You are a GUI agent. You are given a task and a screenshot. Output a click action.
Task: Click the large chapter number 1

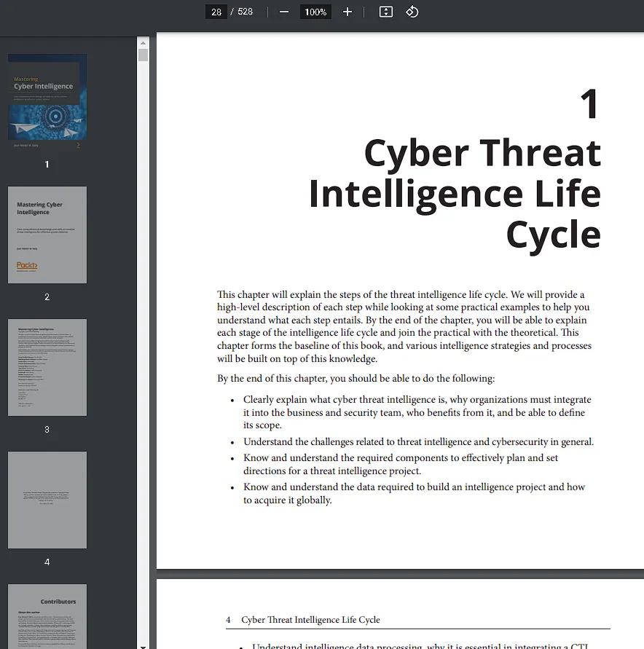[x=589, y=104]
